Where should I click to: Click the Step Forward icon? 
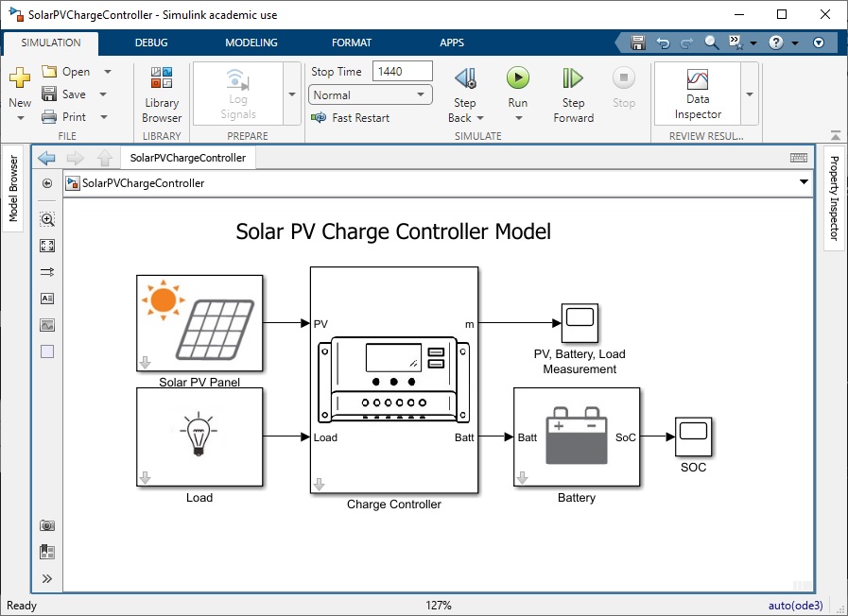point(573,79)
